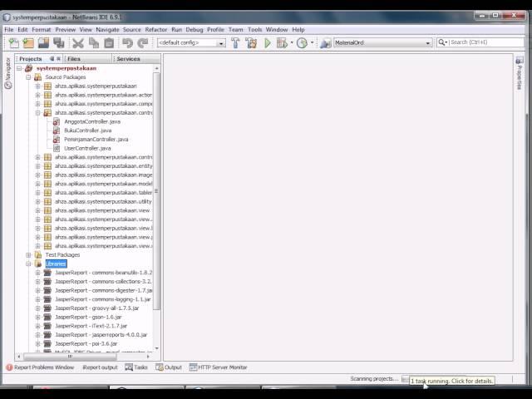Select the Projects tab
Screen dimensions: 532x399
(31, 59)
